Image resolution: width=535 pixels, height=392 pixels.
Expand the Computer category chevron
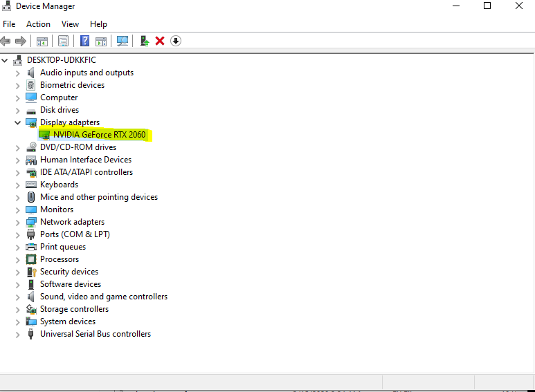pyautogui.click(x=18, y=98)
